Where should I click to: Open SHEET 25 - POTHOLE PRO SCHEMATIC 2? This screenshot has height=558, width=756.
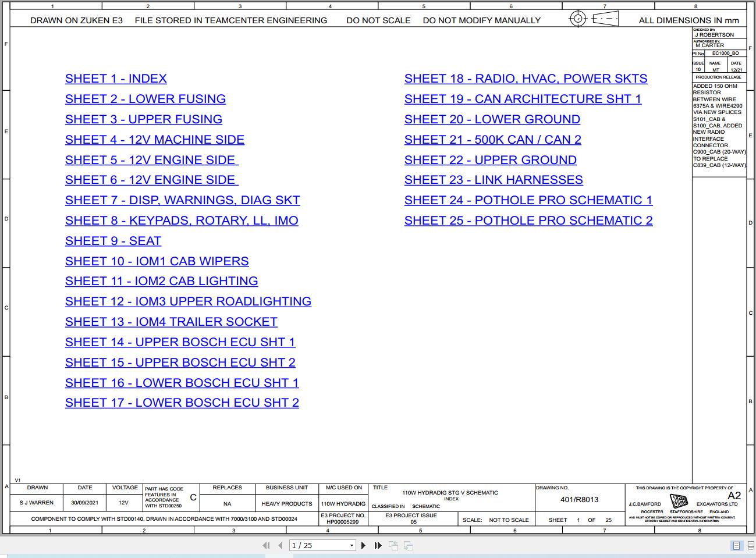point(528,220)
